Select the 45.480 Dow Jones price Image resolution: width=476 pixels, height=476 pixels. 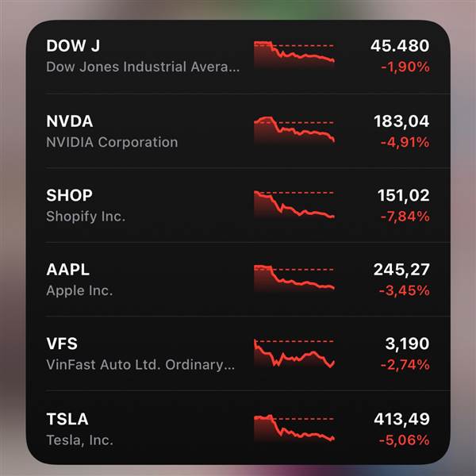click(x=399, y=46)
